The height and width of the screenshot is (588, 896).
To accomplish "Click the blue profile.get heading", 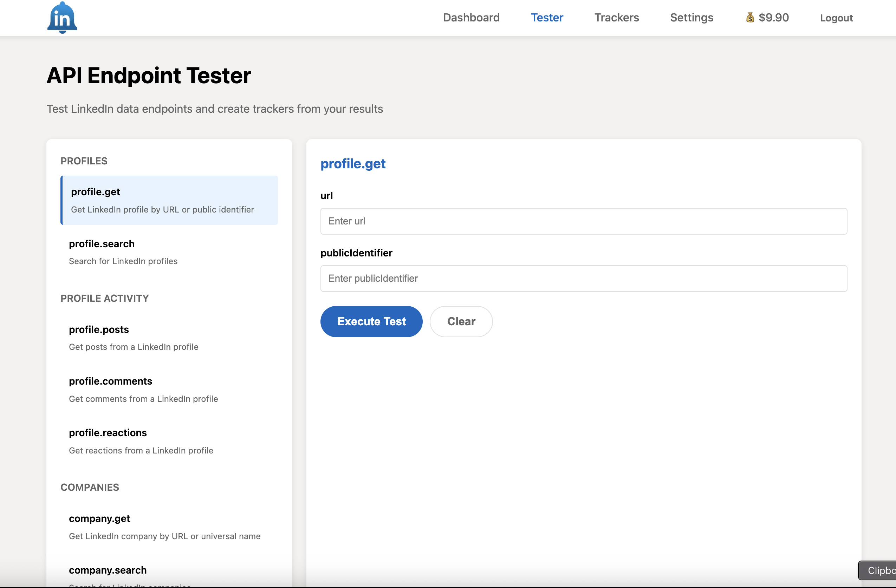I will click(353, 164).
